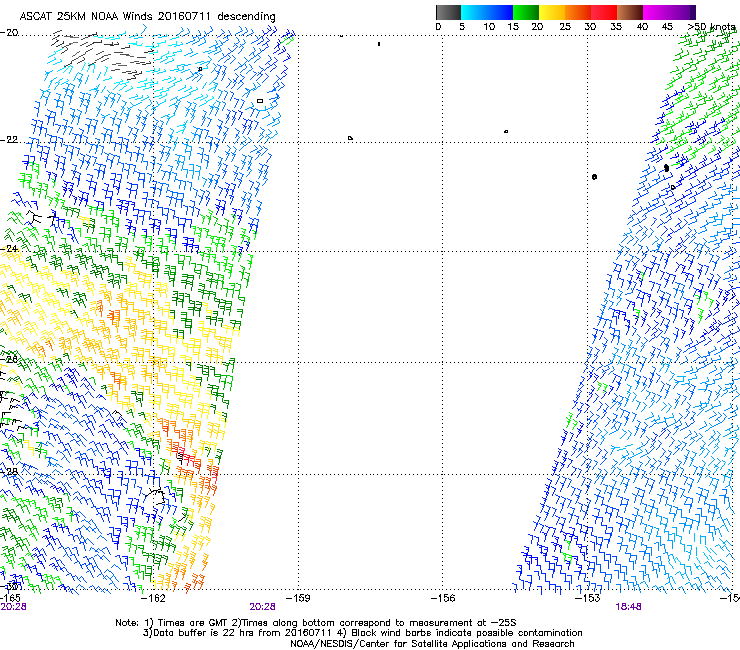Click the '25' label under the color bar

565,27
